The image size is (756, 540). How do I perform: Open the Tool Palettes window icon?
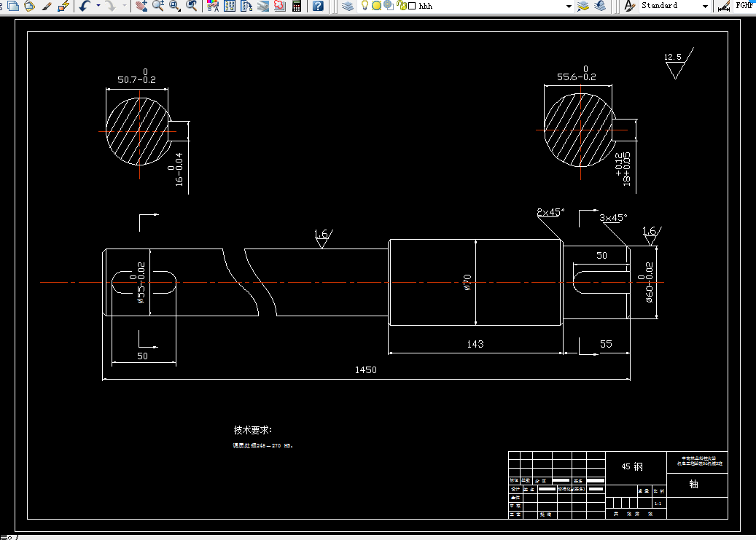click(246, 6)
